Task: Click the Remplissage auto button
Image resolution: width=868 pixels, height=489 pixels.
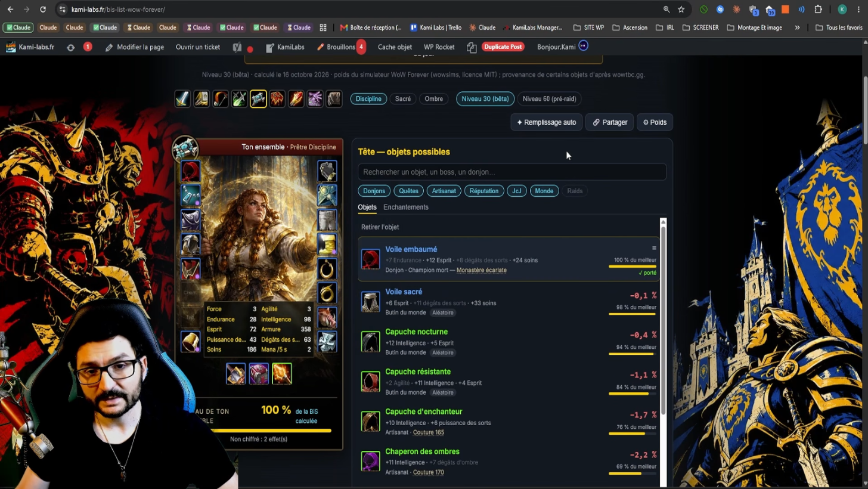Action: point(547,122)
